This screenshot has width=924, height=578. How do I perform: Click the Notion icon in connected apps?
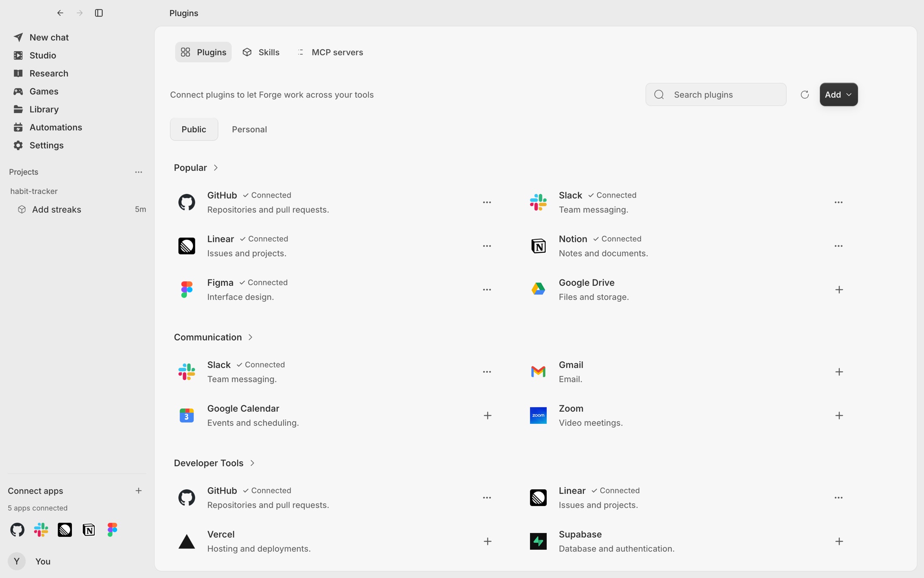pos(89,530)
